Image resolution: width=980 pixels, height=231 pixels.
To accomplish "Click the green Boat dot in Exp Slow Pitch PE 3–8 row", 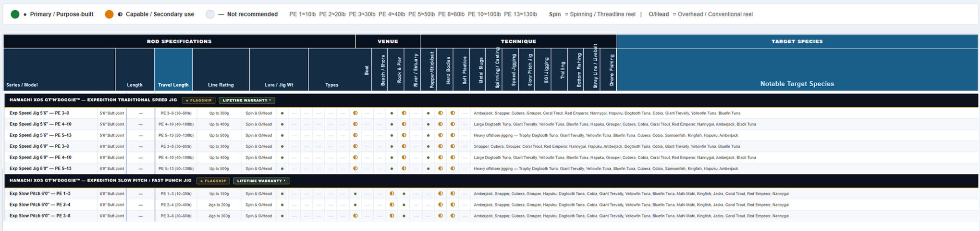I will [x=282, y=216].
